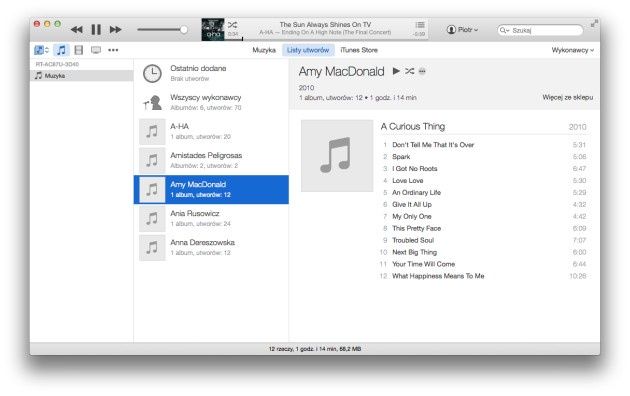This screenshot has height=396, width=630.
Task: Click the now playing song title
Action: [325, 24]
